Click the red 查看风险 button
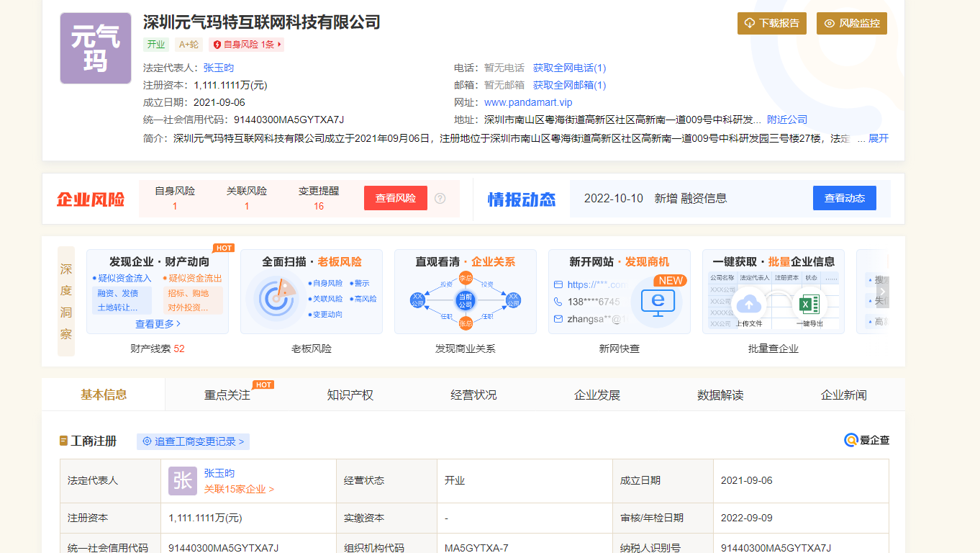The width and height of the screenshot is (980, 553). [395, 198]
